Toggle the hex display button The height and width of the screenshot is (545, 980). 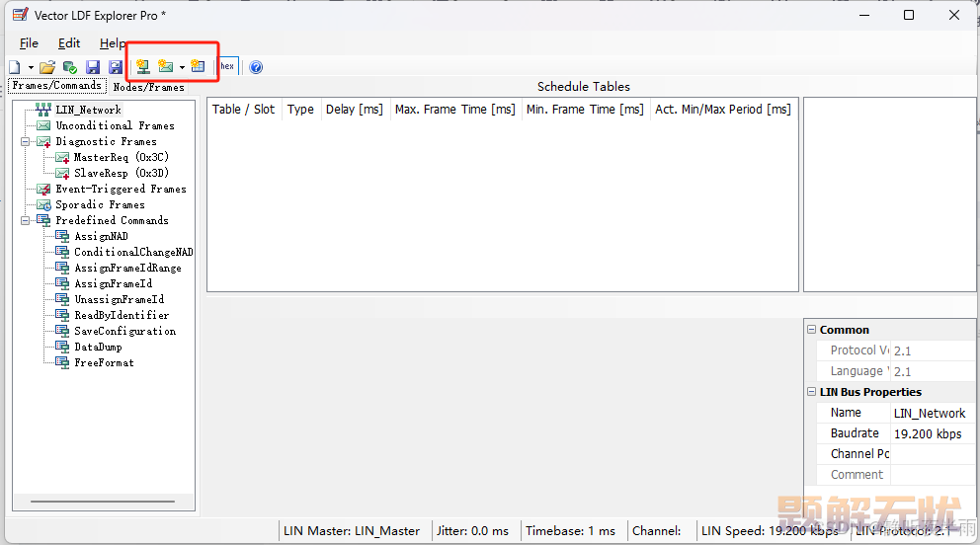coord(227,66)
